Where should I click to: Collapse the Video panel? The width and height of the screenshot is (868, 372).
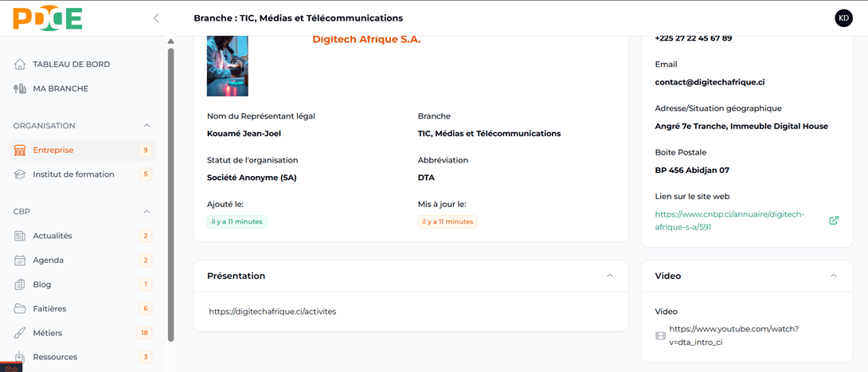[834, 276]
